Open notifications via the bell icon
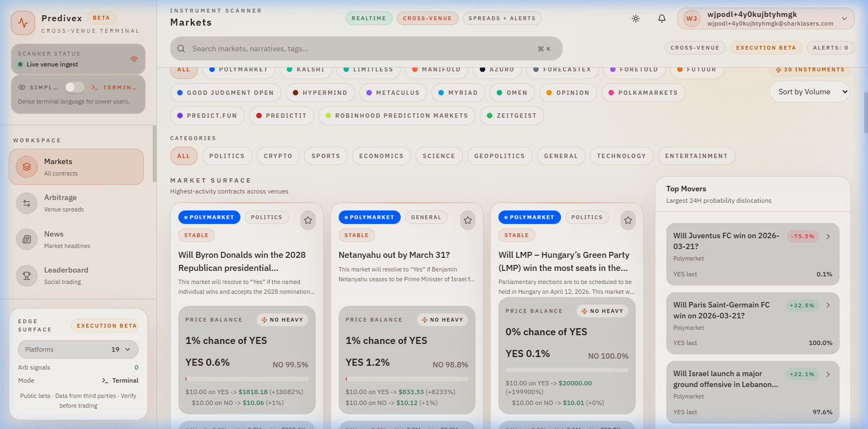The height and width of the screenshot is (429, 868). point(662,19)
